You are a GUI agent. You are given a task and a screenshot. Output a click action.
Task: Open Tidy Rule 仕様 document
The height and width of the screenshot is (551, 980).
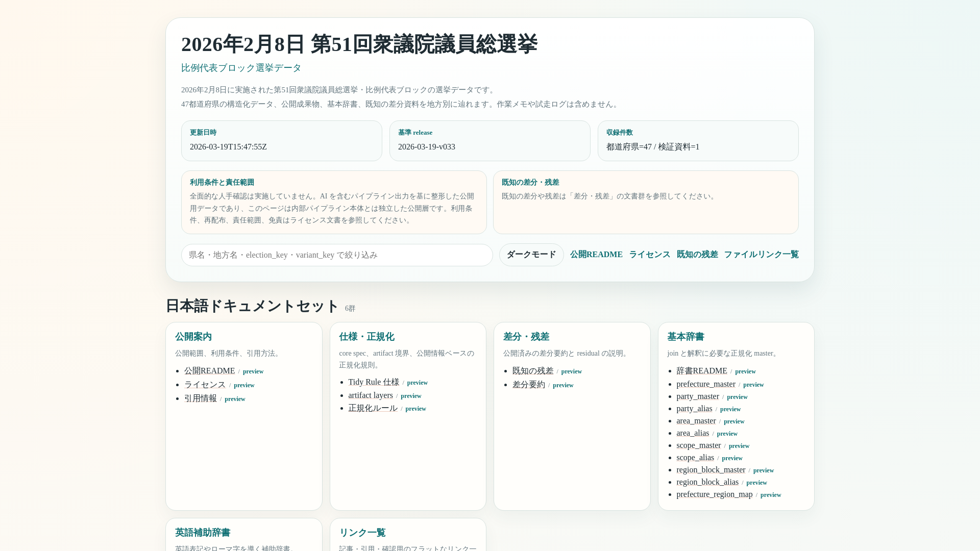(374, 382)
